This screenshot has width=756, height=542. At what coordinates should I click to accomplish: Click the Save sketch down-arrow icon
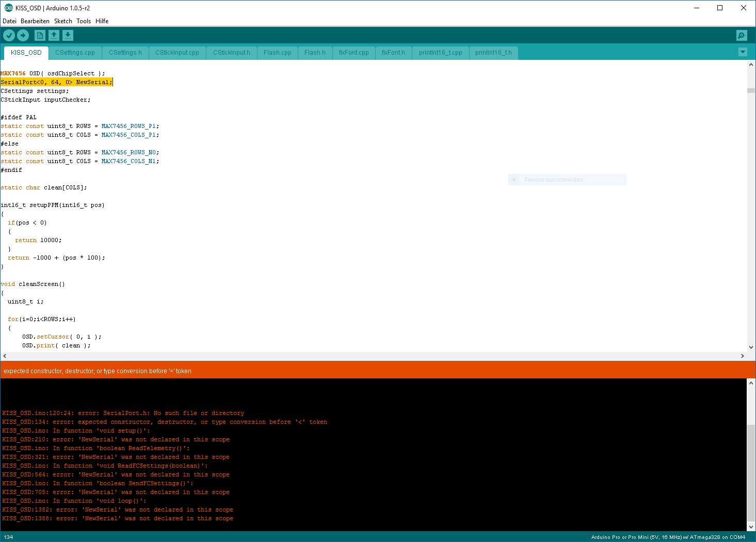click(x=68, y=35)
